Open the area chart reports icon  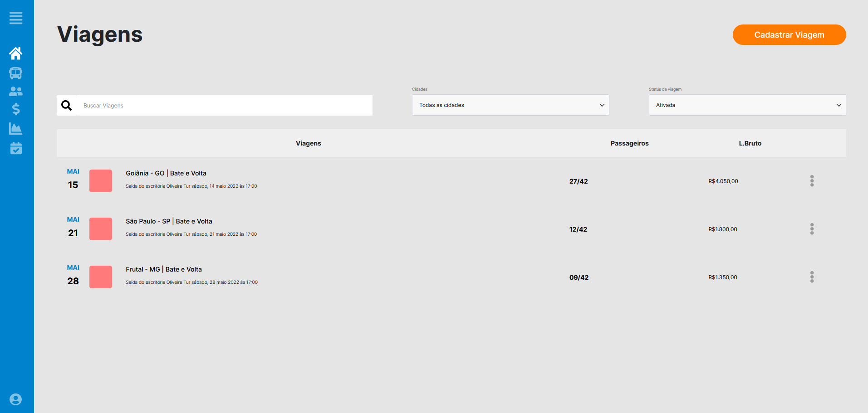point(16,129)
